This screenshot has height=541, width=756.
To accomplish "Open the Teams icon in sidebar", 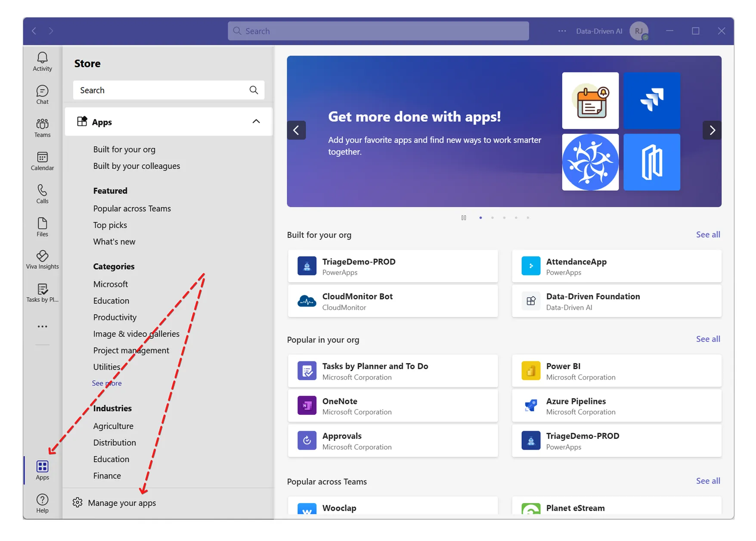I will 42,124.
